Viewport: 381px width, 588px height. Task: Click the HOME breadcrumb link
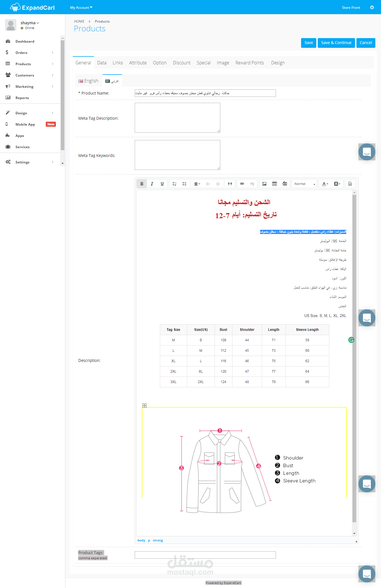click(x=79, y=21)
